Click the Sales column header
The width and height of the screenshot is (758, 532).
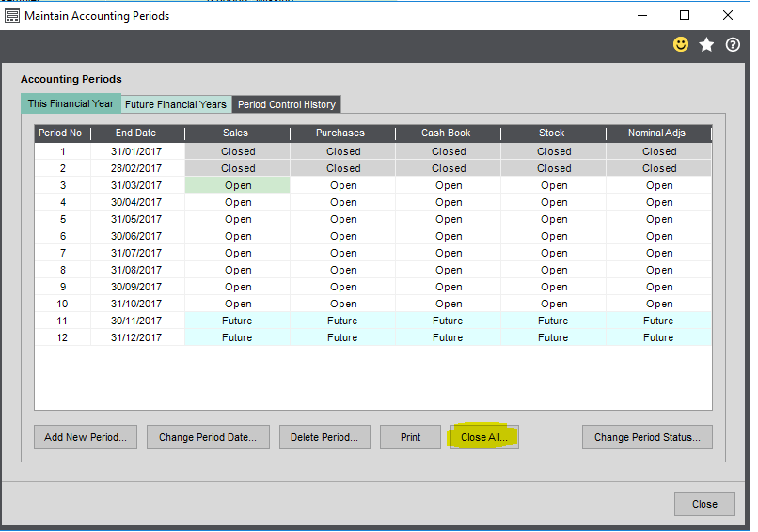click(237, 133)
